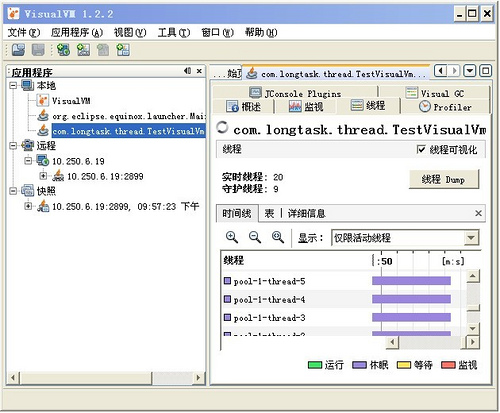The width and height of the screenshot is (500, 413).
Task: Open the 视图 menu
Action: (130, 33)
